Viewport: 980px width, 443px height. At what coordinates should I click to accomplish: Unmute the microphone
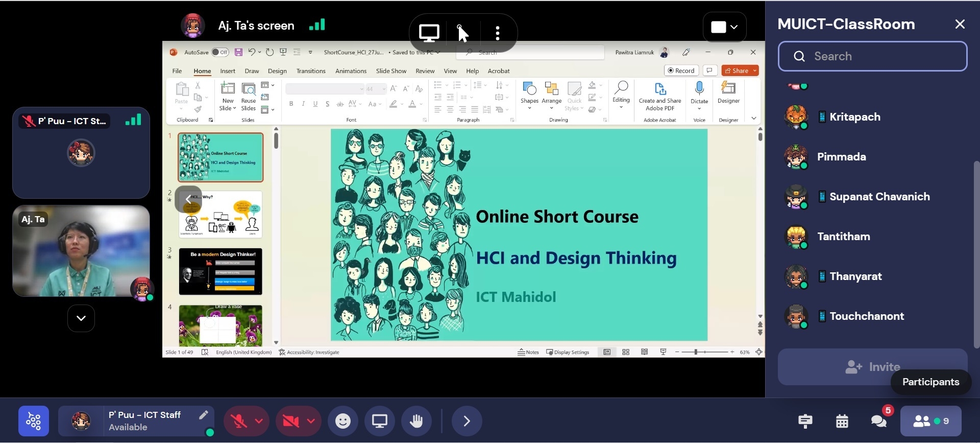238,421
